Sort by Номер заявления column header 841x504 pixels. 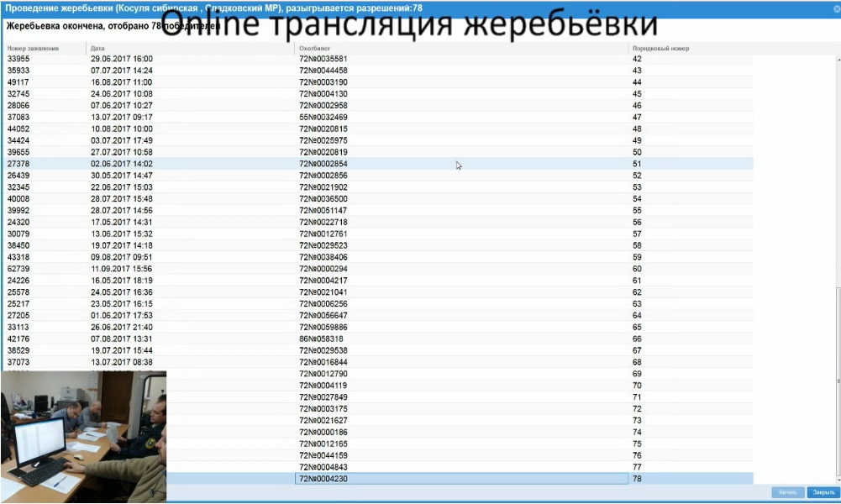(x=34, y=49)
